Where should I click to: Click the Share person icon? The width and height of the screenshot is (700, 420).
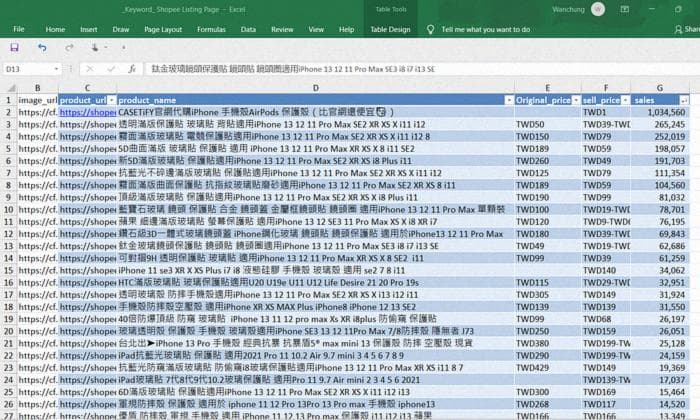point(679,29)
